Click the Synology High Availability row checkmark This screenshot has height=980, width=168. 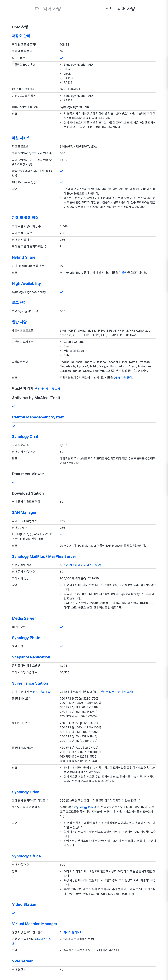61,292
